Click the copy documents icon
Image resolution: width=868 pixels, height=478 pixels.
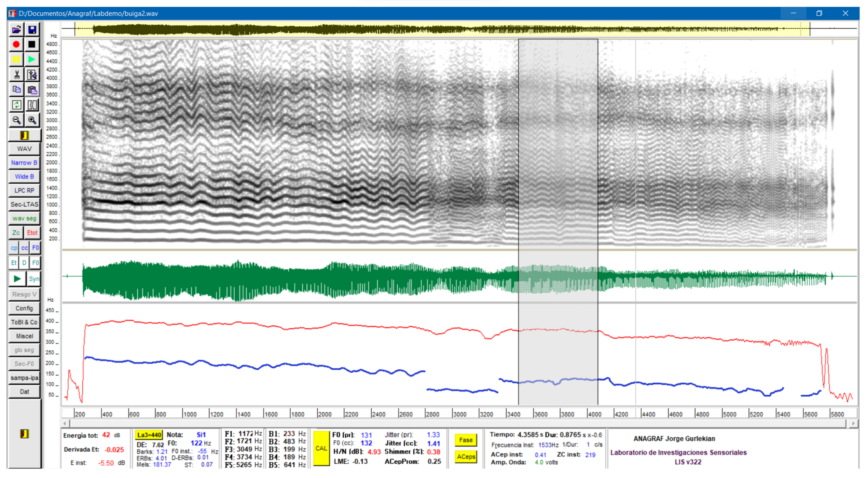pyautogui.click(x=16, y=90)
